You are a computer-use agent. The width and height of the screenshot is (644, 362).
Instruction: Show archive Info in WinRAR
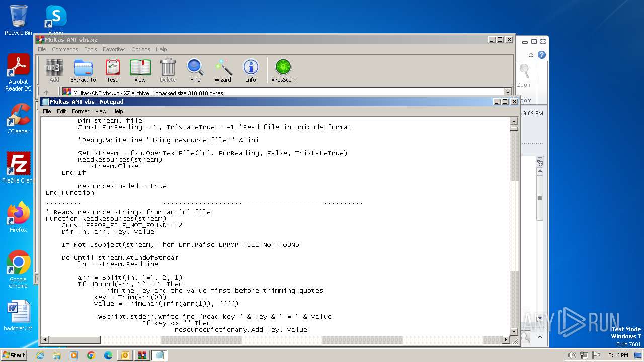tap(251, 70)
